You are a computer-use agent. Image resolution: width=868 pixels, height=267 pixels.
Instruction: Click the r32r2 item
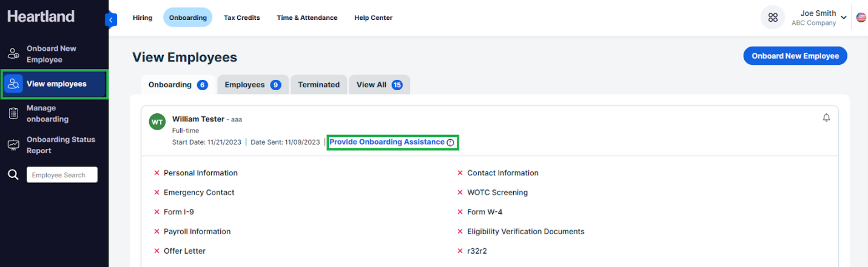click(477, 251)
